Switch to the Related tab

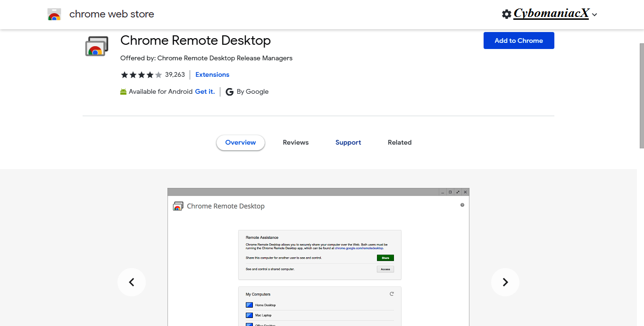click(x=400, y=142)
